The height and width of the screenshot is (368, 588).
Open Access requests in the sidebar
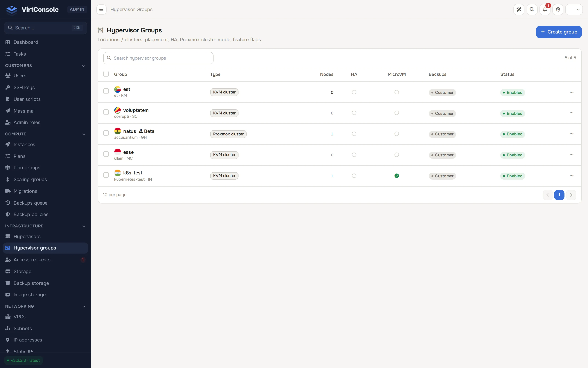(45, 260)
